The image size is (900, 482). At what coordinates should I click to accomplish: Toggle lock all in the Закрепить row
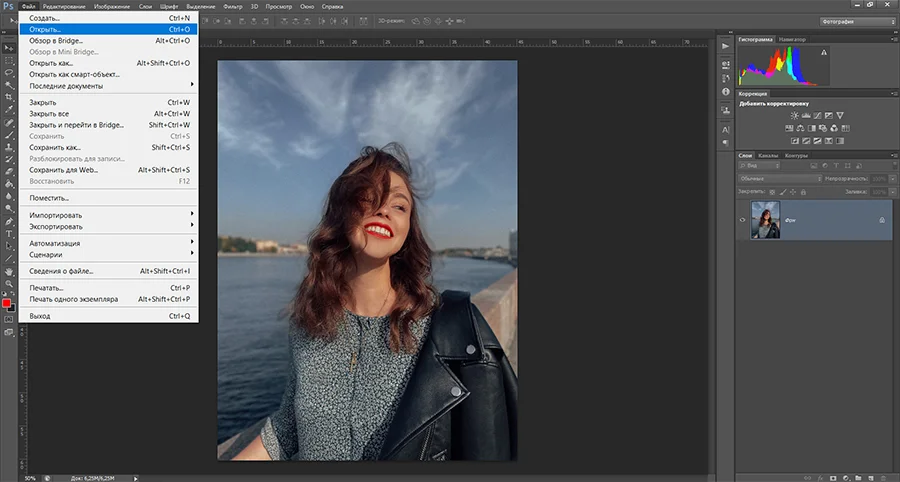(x=803, y=190)
